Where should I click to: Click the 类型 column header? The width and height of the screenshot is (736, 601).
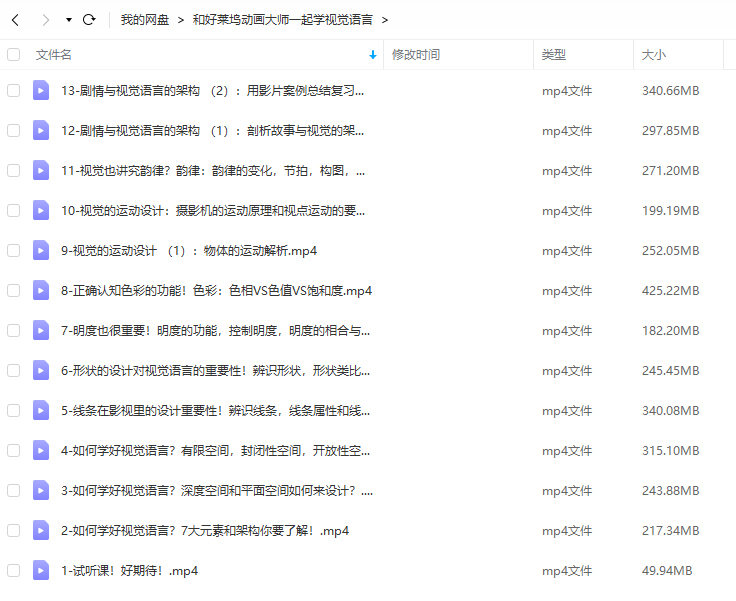pos(554,55)
